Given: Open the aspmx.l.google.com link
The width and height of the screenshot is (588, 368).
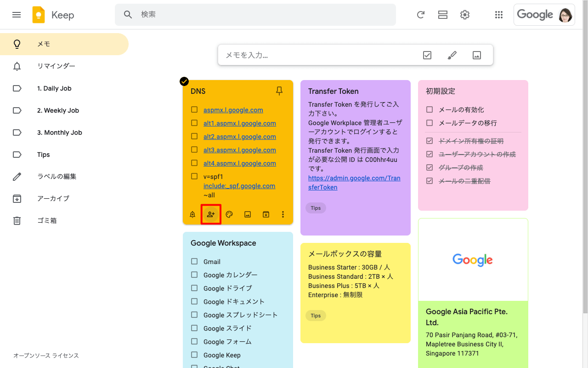Looking at the screenshot, I should (233, 110).
